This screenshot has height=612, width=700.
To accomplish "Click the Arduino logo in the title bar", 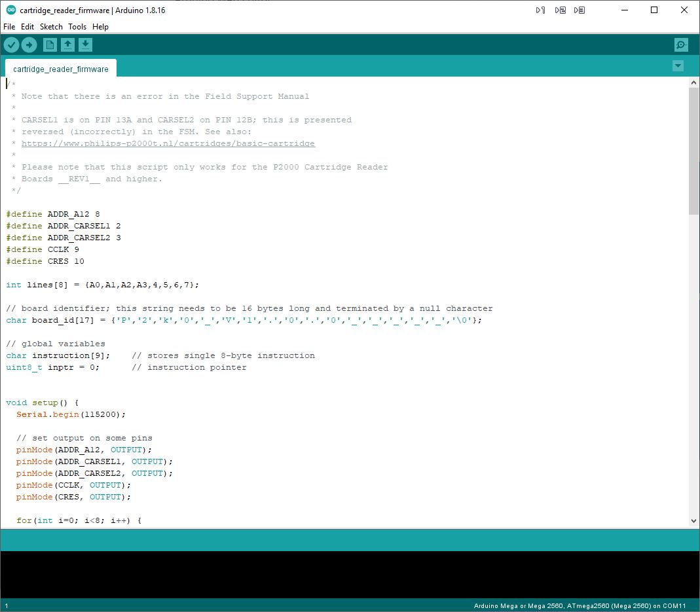I will tap(10, 10).
